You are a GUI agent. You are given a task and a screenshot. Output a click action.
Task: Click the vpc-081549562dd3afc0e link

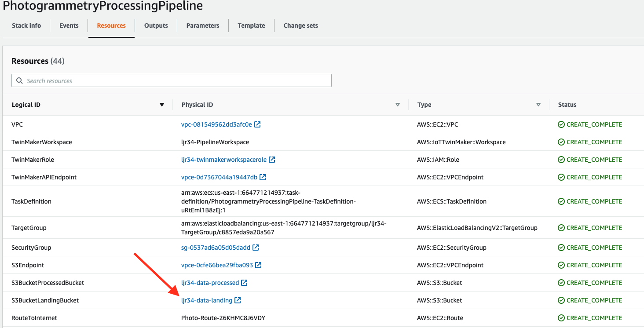pyautogui.click(x=216, y=124)
